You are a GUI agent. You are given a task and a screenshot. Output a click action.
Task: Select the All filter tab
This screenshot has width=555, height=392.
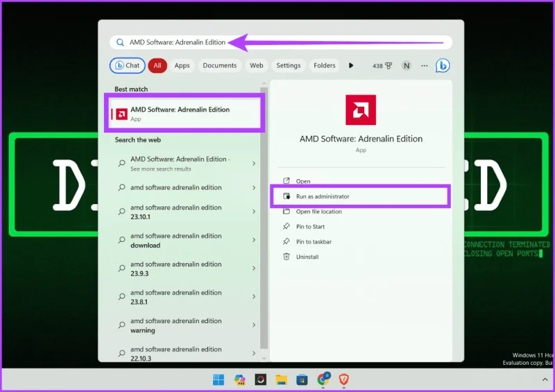point(157,65)
